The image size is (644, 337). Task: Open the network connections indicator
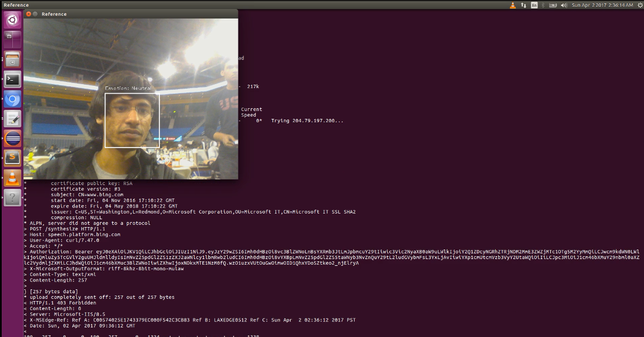(x=523, y=5)
